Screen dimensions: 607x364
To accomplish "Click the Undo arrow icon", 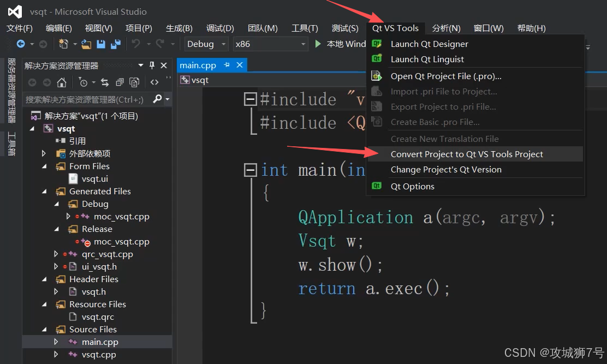I will (x=135, y=44).
